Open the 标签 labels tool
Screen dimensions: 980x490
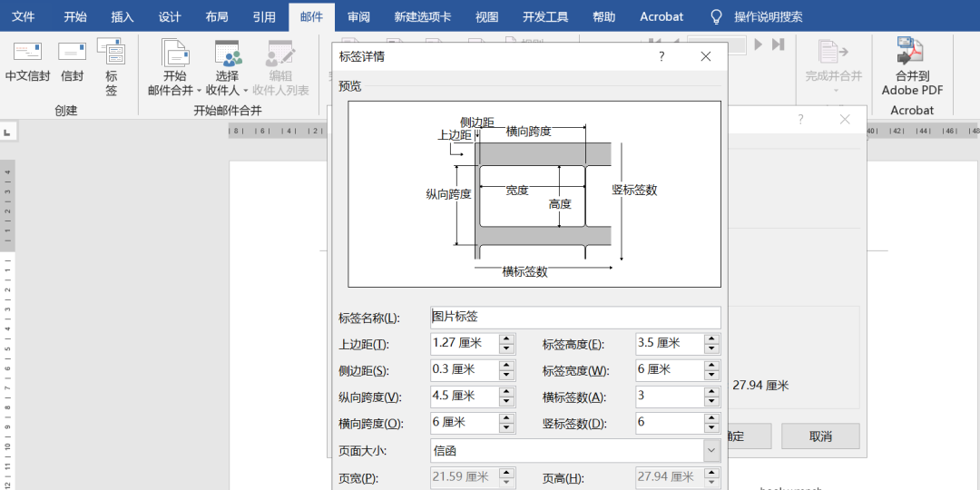coord(111,54)
